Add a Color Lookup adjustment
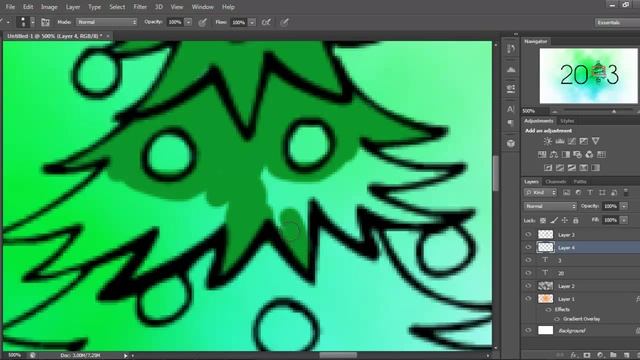640x360 pixels. [601, 155]
